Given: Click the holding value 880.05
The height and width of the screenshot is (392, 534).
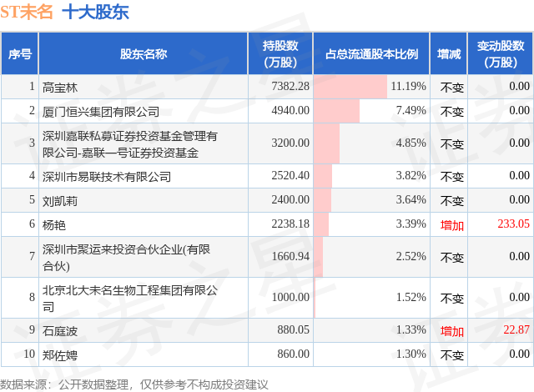Looking at the screenshot, I should tap(293, 329).
